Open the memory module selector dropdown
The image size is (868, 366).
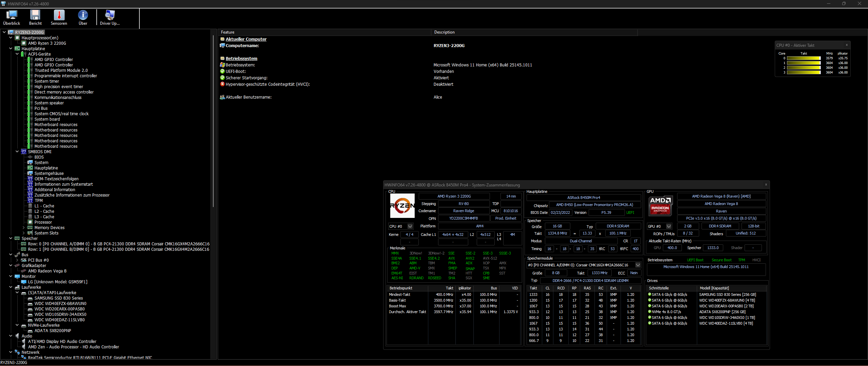(638, 265)
